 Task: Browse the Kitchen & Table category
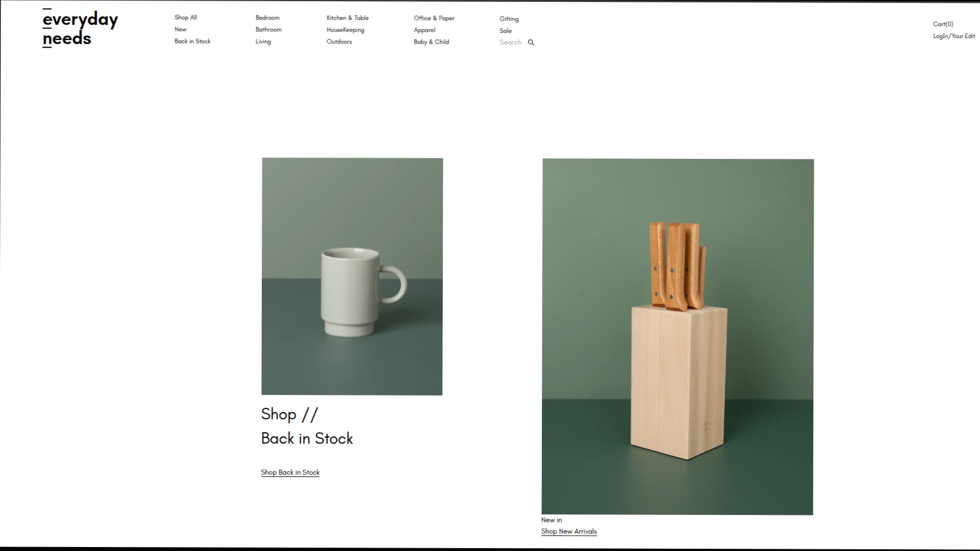347,18
